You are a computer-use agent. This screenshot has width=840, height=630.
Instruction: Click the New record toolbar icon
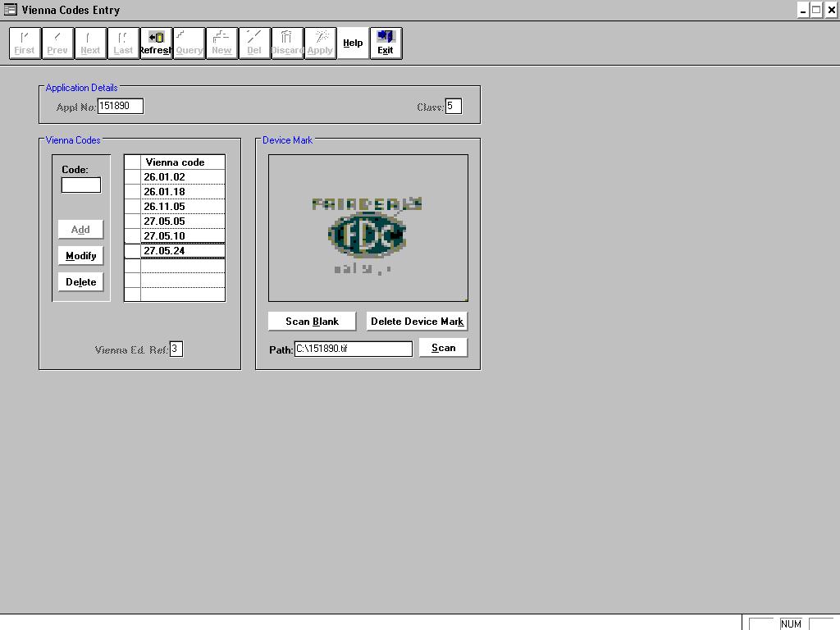pyautogui.click(x=221, y=43)
